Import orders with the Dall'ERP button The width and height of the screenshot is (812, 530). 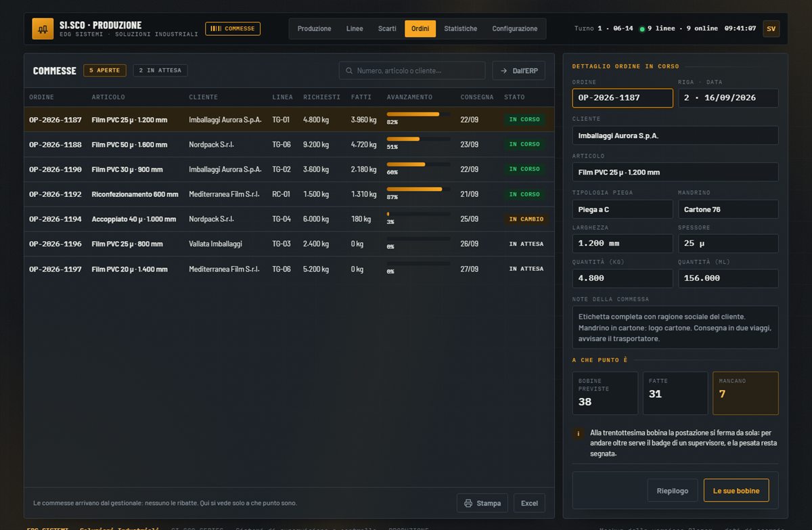point(519,70)
